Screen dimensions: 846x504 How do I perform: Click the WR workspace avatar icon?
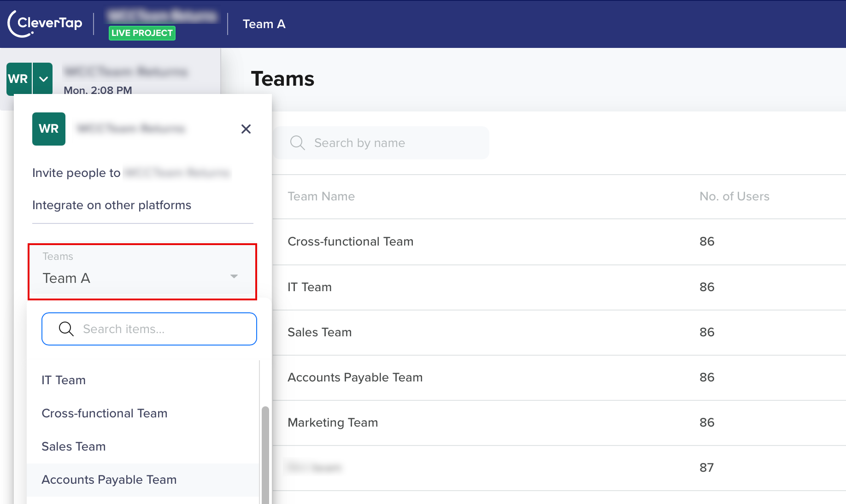[18, 78]
